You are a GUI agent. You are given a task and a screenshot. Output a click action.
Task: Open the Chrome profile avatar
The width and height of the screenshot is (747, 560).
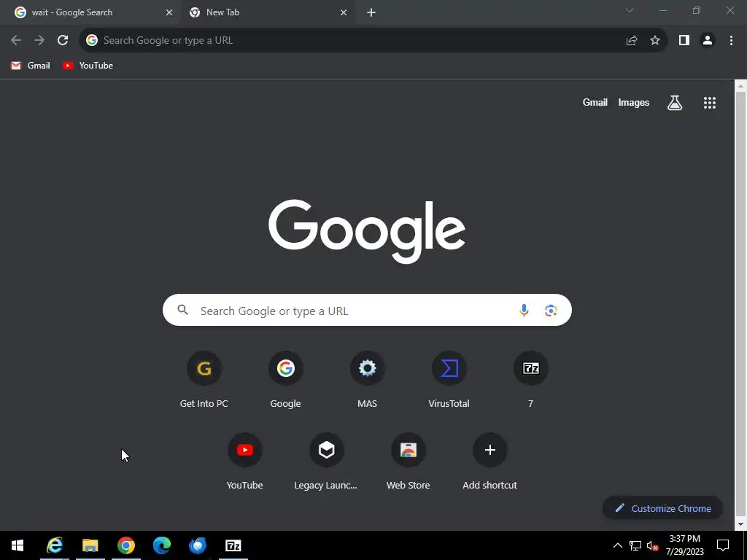pos(708,41)
